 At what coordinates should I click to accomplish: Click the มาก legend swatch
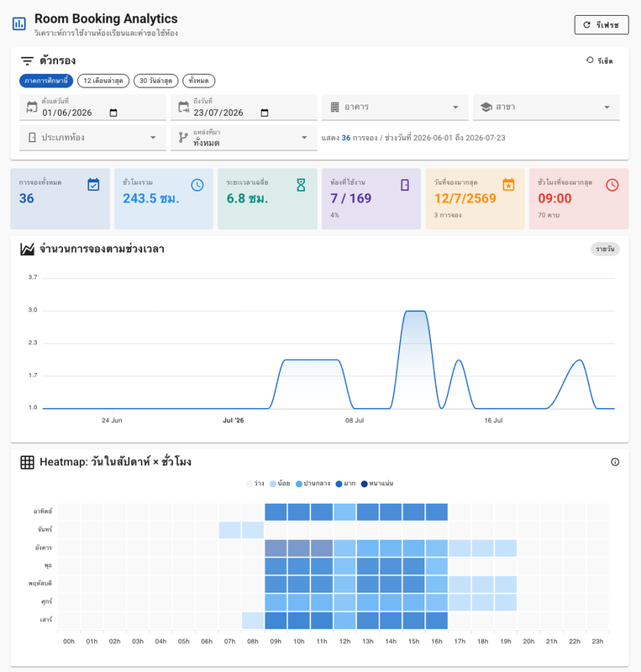pos(339,484)
